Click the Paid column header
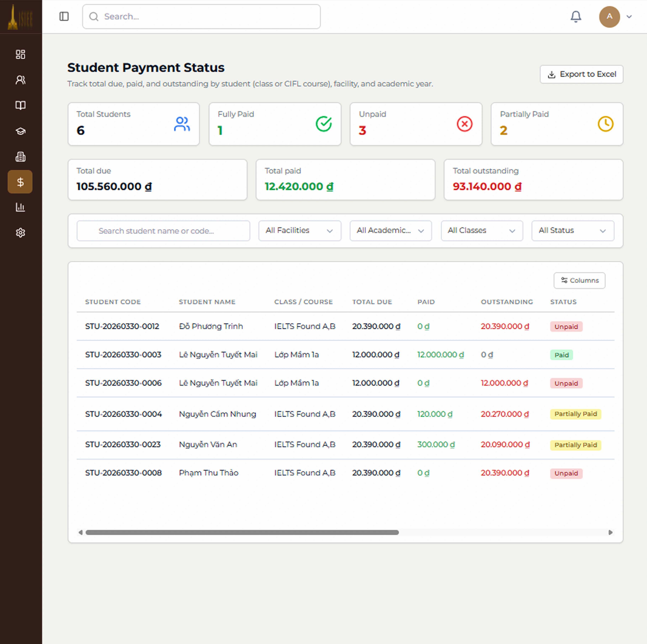 click(x=426, y=302)
